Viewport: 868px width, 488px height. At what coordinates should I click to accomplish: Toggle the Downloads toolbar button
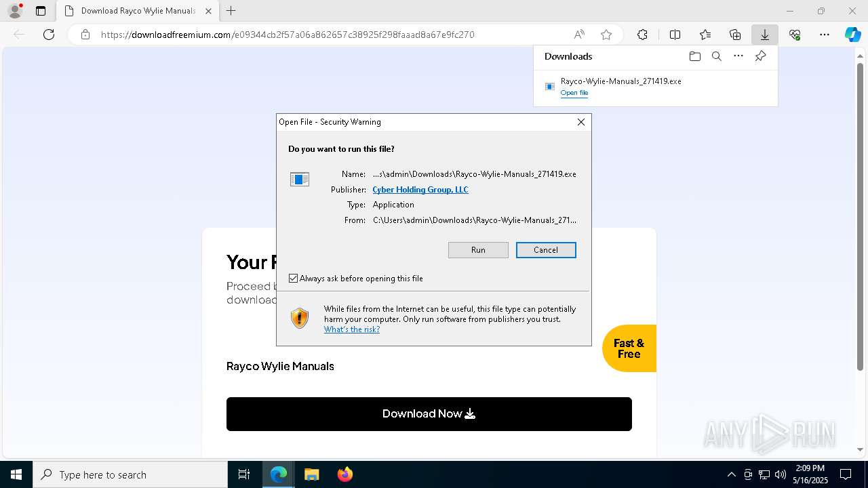(764, 35)
